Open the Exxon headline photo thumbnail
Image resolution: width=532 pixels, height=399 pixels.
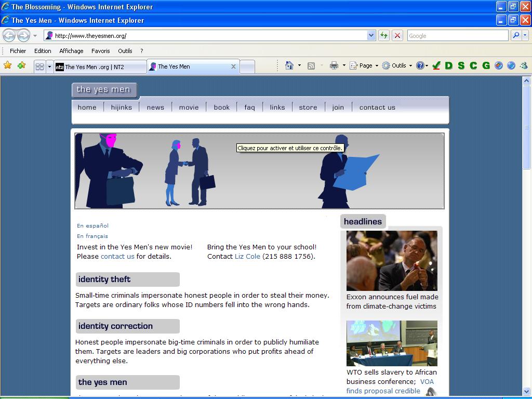(x=392, y=261)
